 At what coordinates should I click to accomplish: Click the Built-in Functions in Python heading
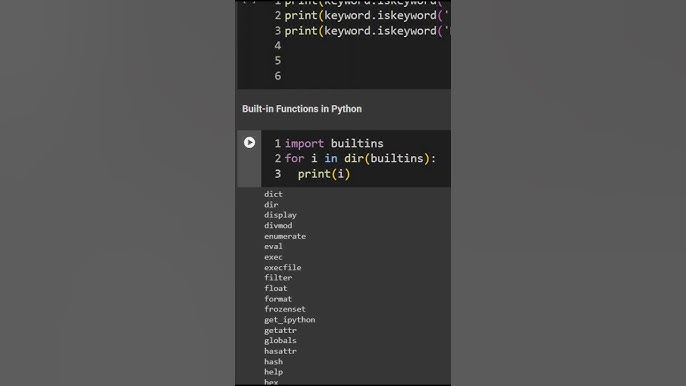pyautogui.click(x=302, y=109)
